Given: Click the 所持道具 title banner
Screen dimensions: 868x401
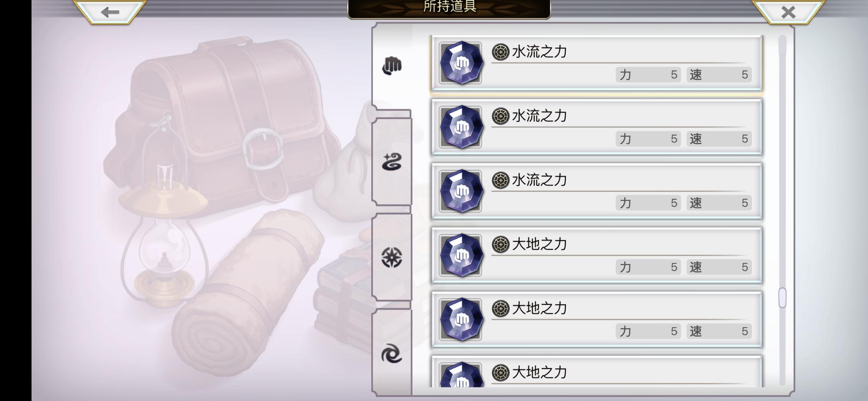Looking at the screenshot, I should tap(449, 8).
